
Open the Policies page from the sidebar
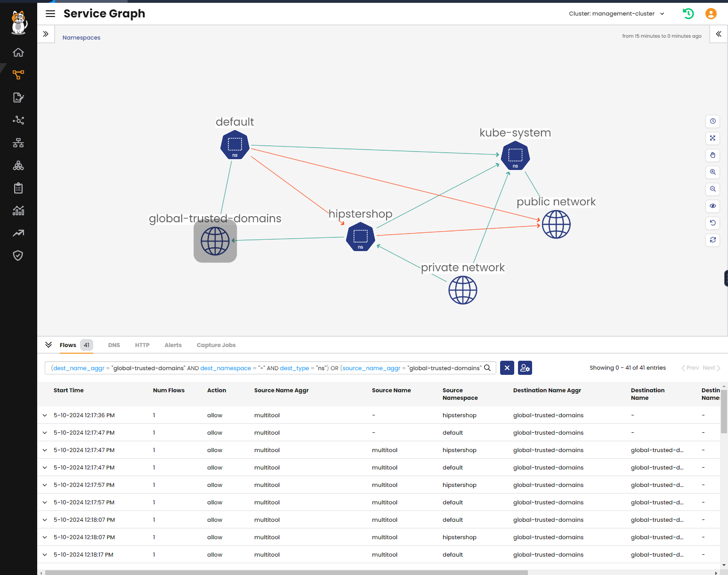coord(18,97)
